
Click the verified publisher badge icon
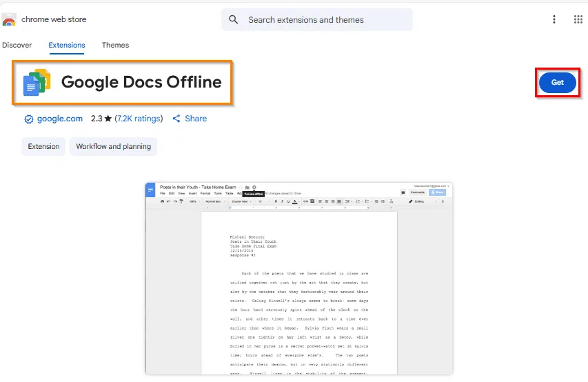(28, 119)
